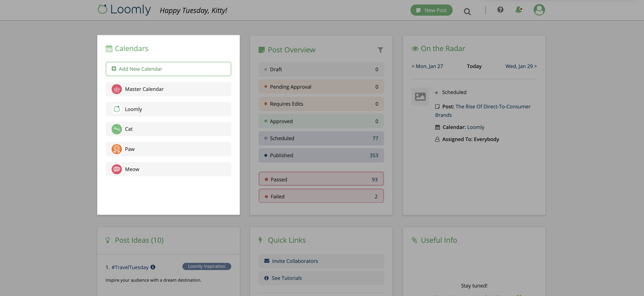Select the Passed posts row
Viewport: 644px width, 296px height.
pos(321,179)
